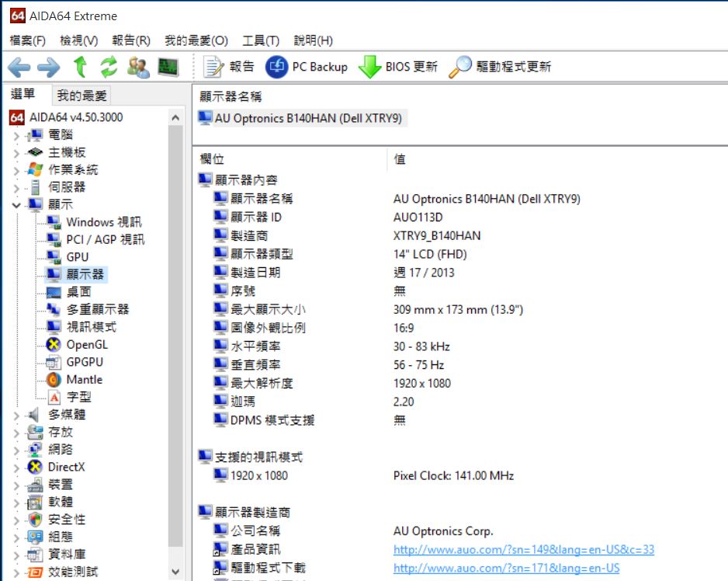Image resolution: width=728 pixels, height=581 pixels.
Task: Collapse the 顯示 tree node
Action: click(16, 205)
